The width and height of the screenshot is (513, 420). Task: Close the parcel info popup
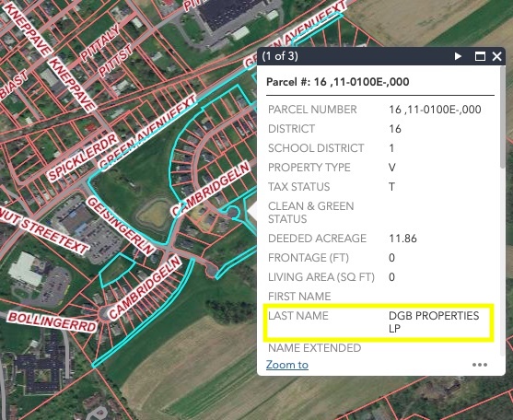(497, 56)
